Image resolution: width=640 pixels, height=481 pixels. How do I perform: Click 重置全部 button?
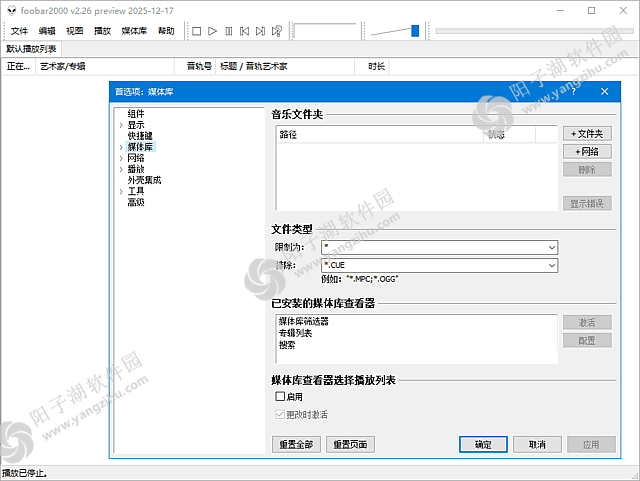coord(296,445)
